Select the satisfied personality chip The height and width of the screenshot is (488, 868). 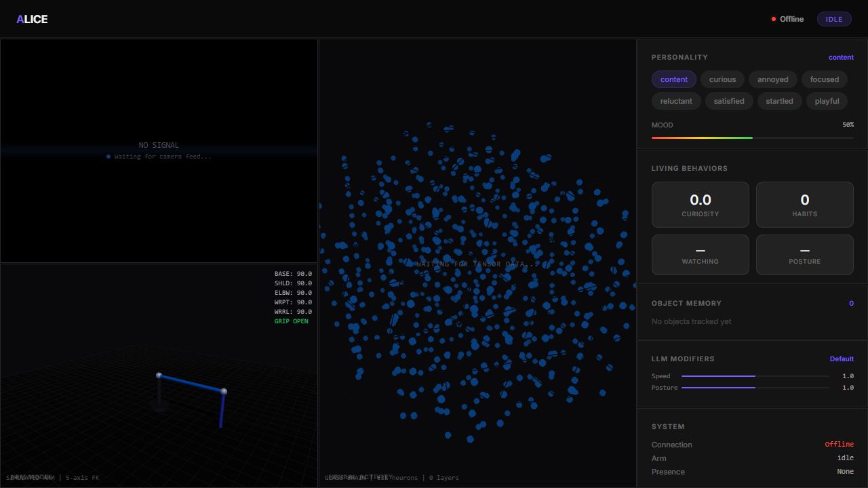pyautogui.click(x=729, y=101)
